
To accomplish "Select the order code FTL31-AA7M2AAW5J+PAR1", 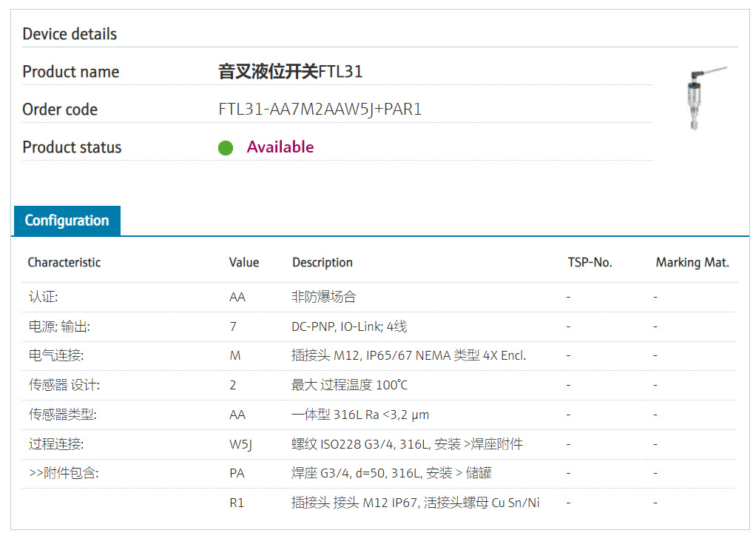I will [x=320, y=110].
